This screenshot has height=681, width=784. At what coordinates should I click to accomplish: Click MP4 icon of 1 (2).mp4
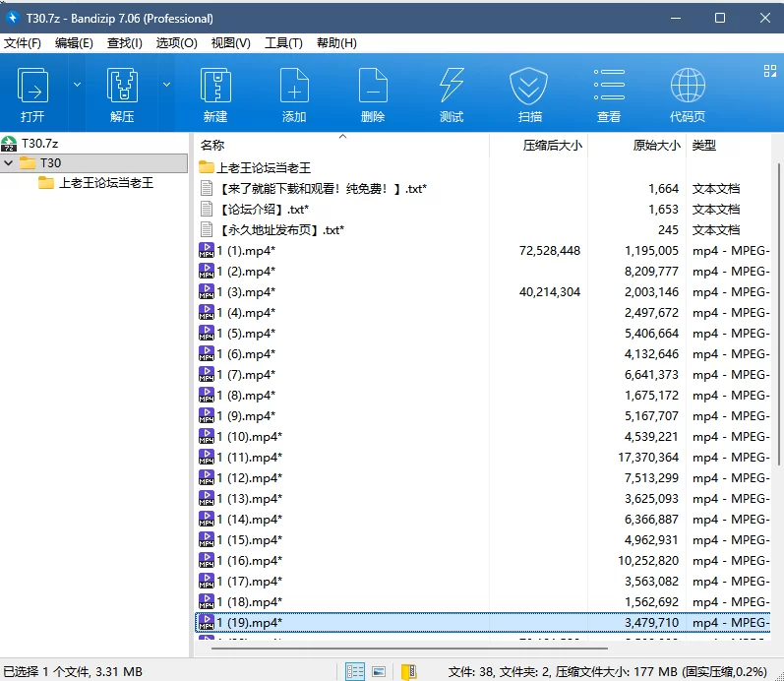206,271
